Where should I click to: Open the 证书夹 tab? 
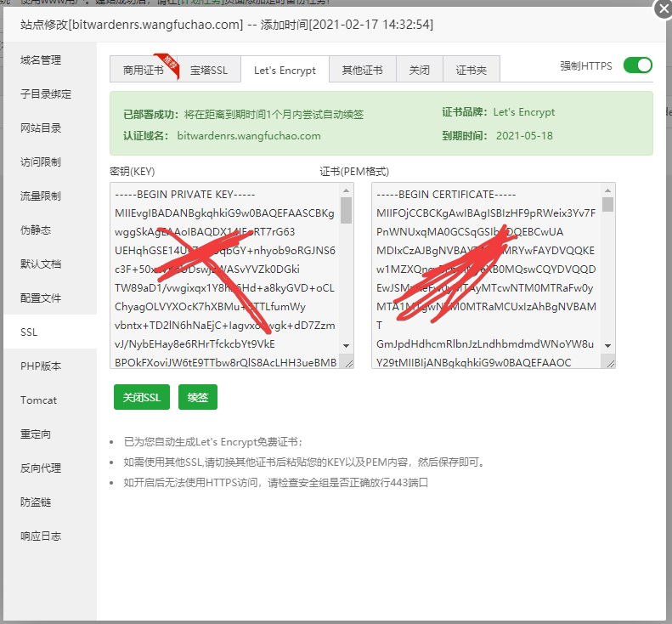(471, 70)
